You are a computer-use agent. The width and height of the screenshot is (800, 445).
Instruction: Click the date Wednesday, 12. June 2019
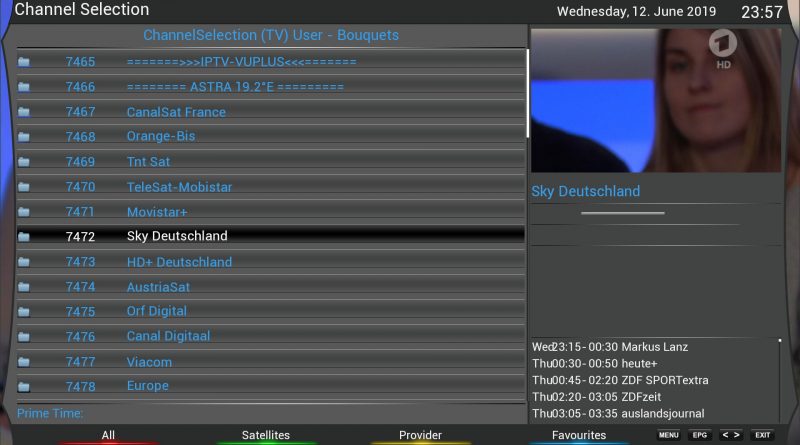636,12
